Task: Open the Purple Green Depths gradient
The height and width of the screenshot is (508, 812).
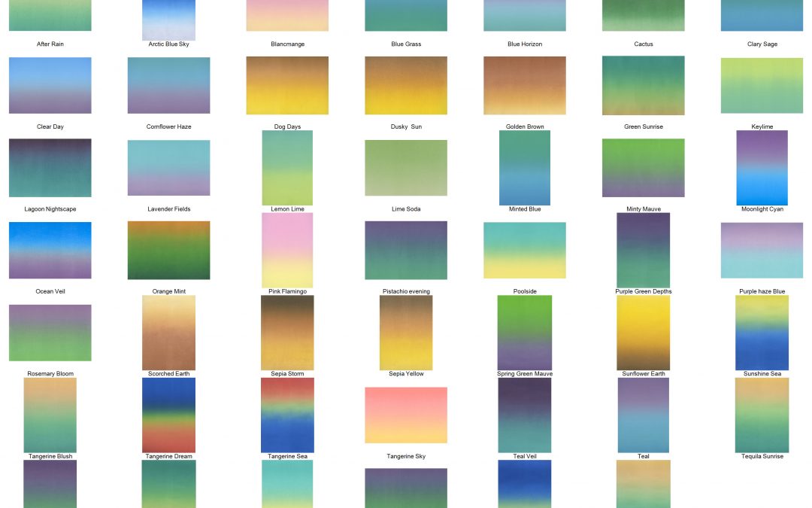Action: click(643, 250)
